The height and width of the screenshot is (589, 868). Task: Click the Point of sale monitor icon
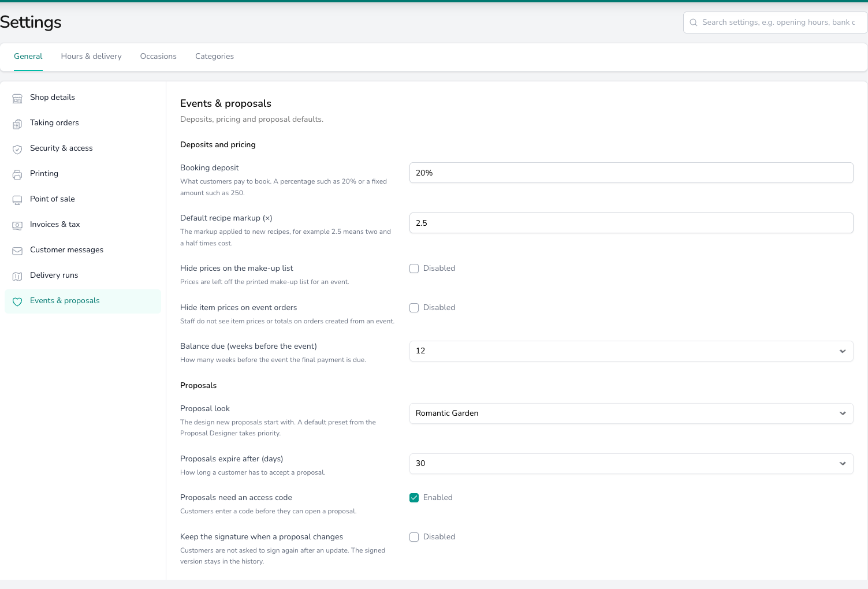point(17,200)
